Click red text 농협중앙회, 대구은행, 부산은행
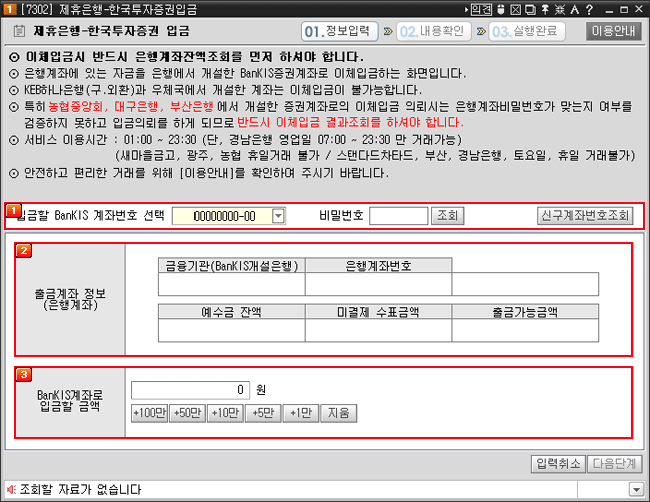This screenshot has height=502, width=650. click(x=131, y=107)
